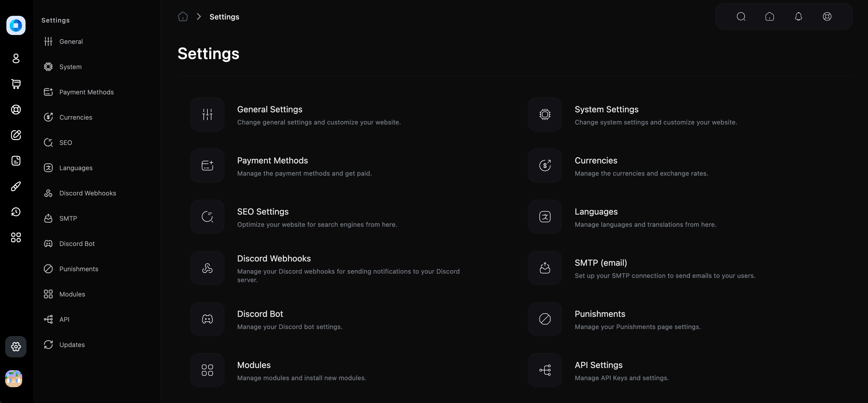Click the home breadcrumb icon
Viewport: 868px width, 403px height.
tap(183, 17)
